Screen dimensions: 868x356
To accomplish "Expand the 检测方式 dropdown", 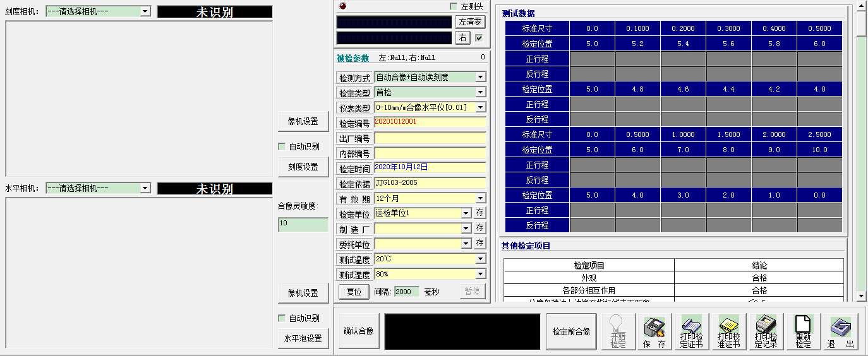I will [480, 77].
